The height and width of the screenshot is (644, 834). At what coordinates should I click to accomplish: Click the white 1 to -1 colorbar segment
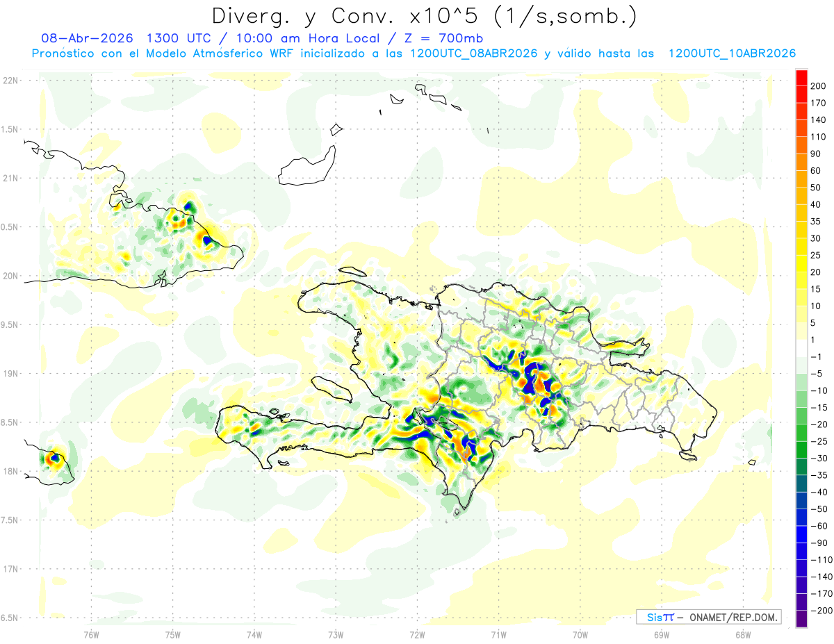click(801, 348)
